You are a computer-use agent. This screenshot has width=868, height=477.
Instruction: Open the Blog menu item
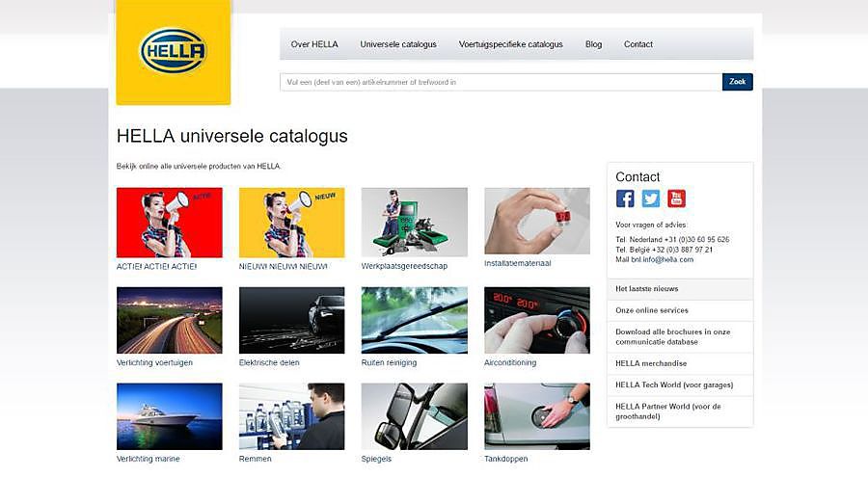[593, 44]
